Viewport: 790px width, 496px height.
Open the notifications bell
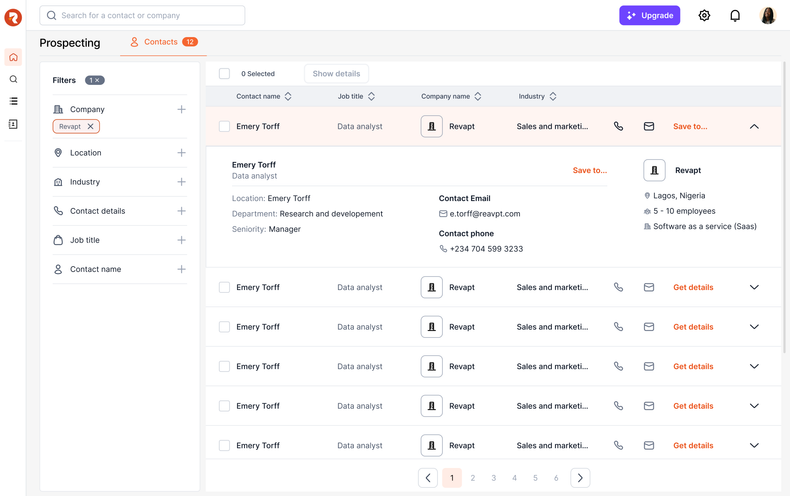(x=735, y=16)
